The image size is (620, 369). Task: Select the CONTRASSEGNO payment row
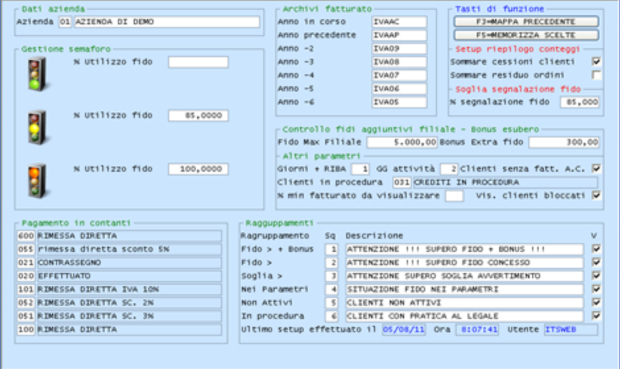tap(119, 263)
